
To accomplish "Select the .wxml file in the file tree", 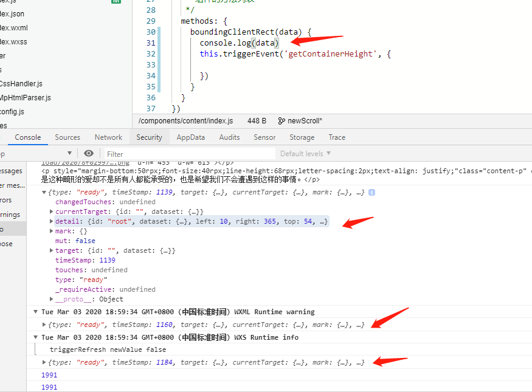I will pos(14,28).
